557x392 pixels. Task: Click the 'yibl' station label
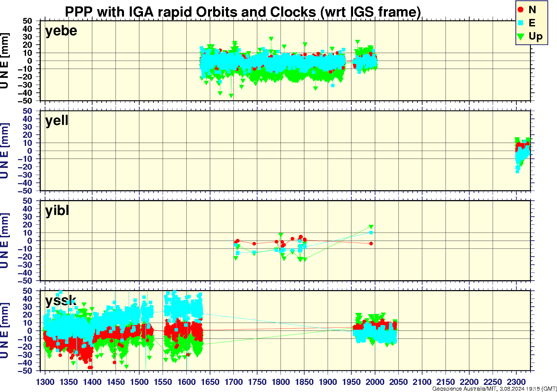(57, 211)
